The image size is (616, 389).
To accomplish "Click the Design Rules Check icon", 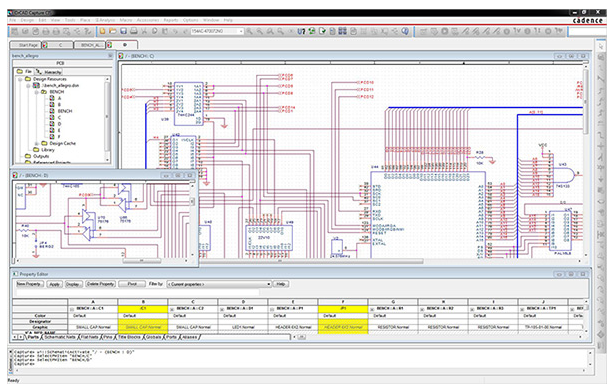I will tap(322, 31).
